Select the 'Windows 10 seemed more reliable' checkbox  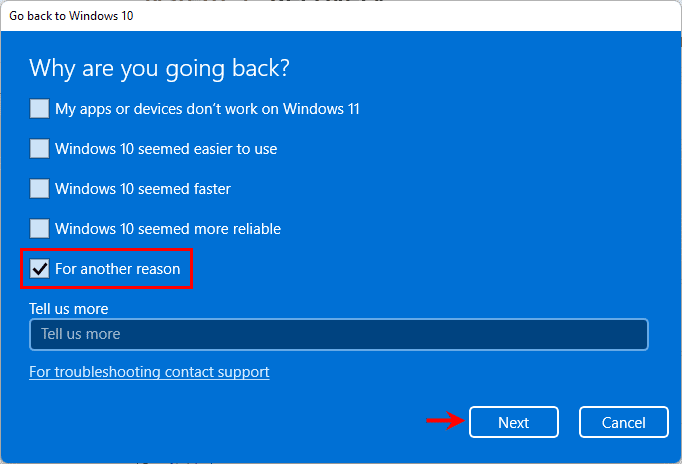pyautogui.click(x=39, y=229)
